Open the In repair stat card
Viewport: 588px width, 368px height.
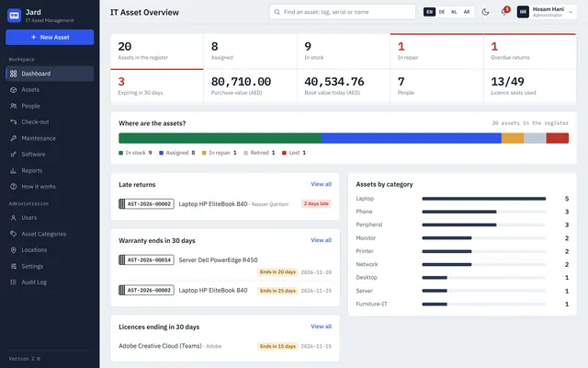[437, 52]
